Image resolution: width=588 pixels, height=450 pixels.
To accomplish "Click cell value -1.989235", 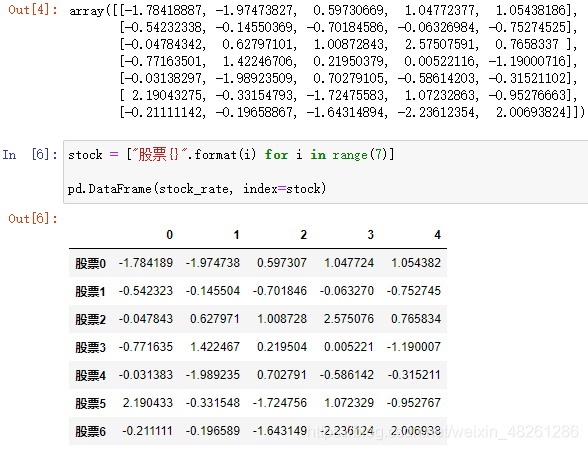I will (213, 375).
